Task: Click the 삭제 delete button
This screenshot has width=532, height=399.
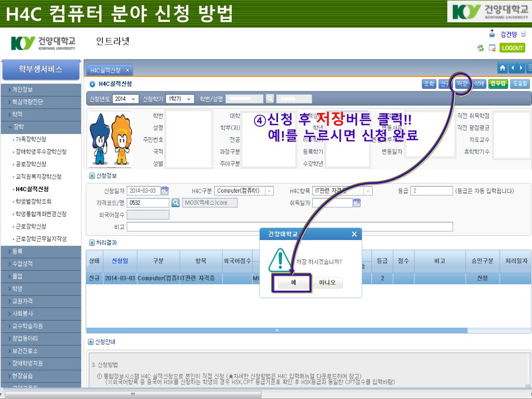Action: pos(478,84)
